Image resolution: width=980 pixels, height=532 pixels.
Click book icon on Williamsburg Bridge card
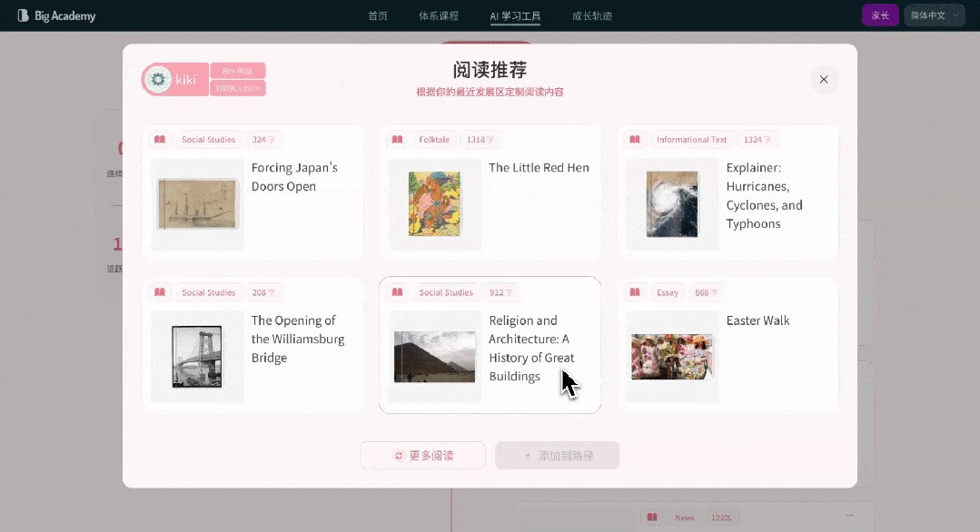160,292
